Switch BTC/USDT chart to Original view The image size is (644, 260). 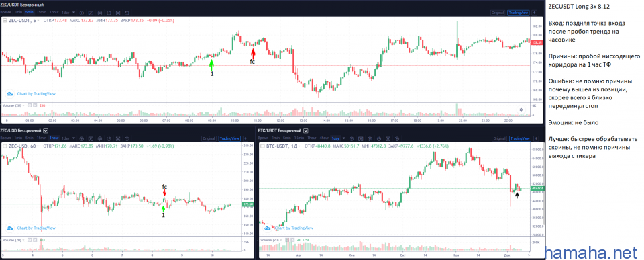(x=499, y=138)
